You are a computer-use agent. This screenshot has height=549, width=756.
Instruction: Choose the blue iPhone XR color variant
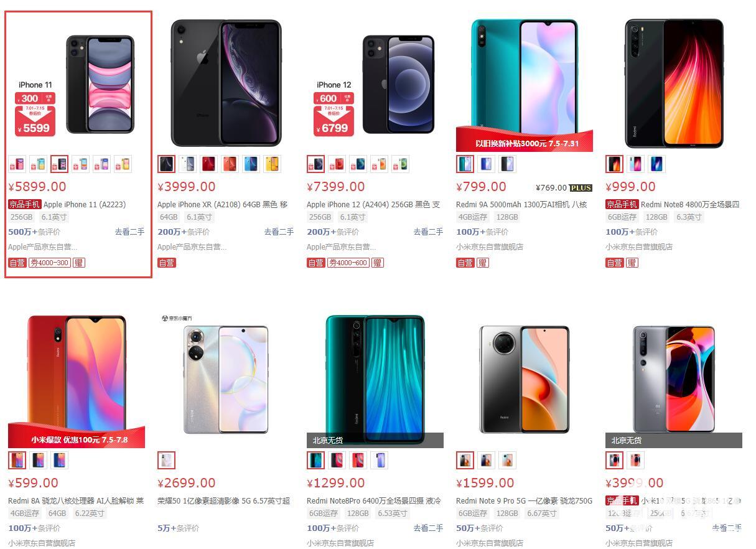[x=251, y=164]
